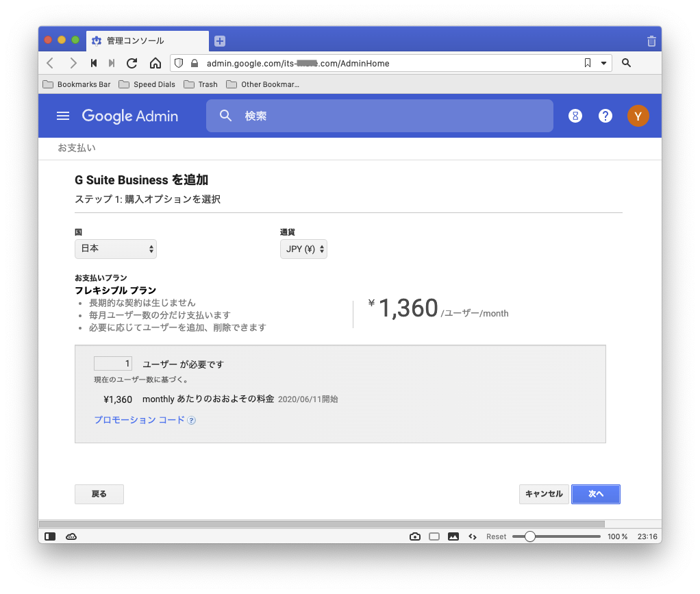Click the capture page camera icon
Viewport: 700px width, 594px height.
414,536
